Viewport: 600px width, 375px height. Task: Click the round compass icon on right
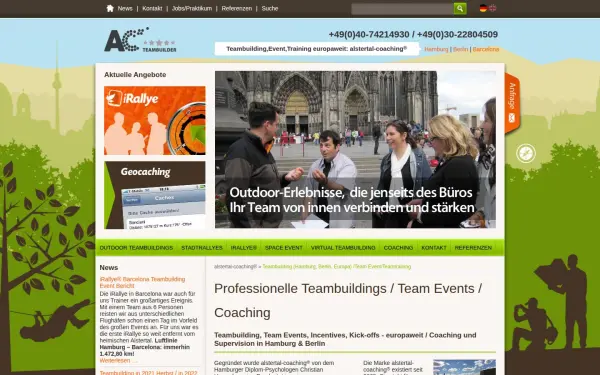(526, 153)
